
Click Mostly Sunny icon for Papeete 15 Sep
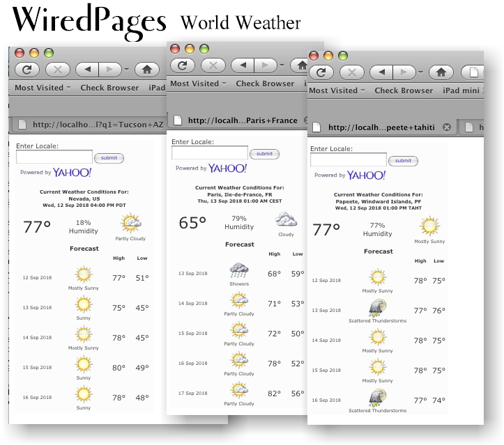pos(378,367)
